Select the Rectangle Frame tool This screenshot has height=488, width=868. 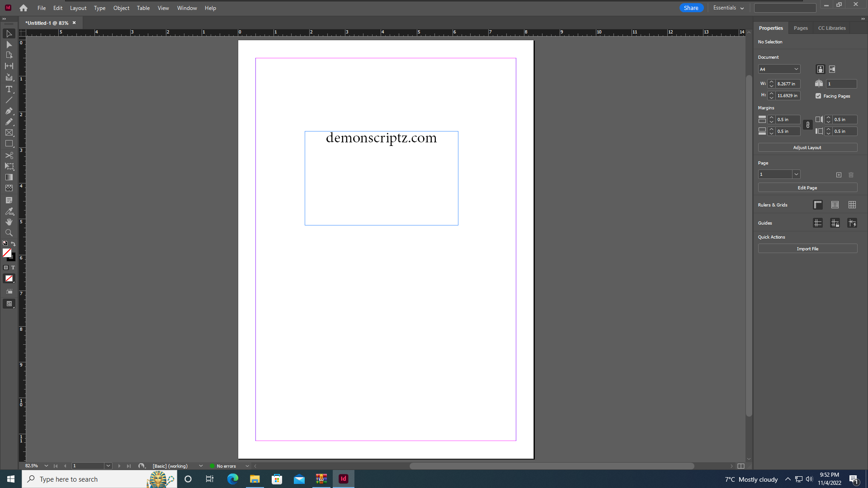[x=9, y=132]
